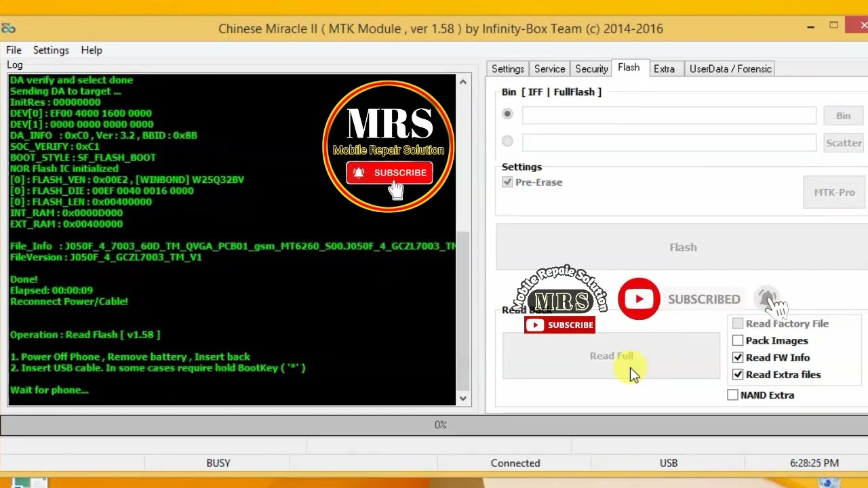Select the Flash tab
The height and width of the screenshot is (488, 868).
tap(629, 68)
